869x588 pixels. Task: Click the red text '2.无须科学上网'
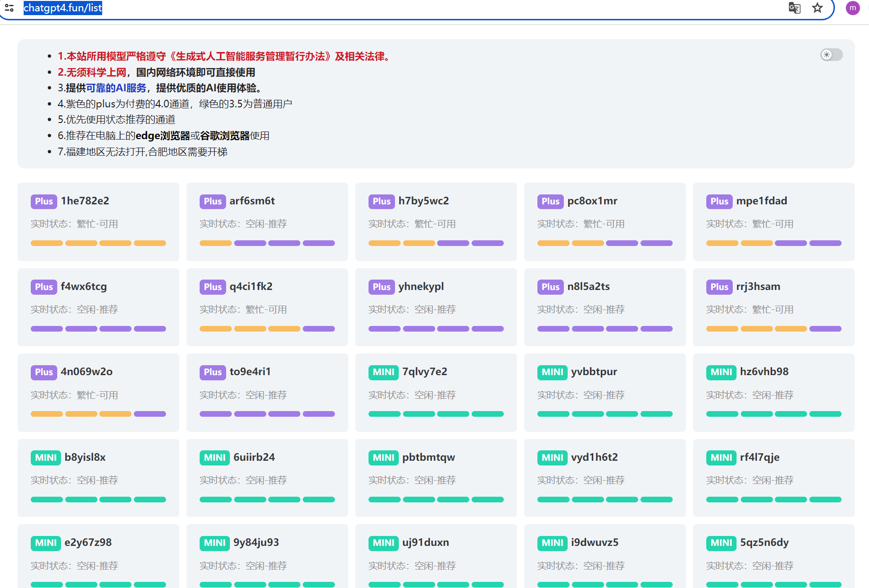click(92, 72)
